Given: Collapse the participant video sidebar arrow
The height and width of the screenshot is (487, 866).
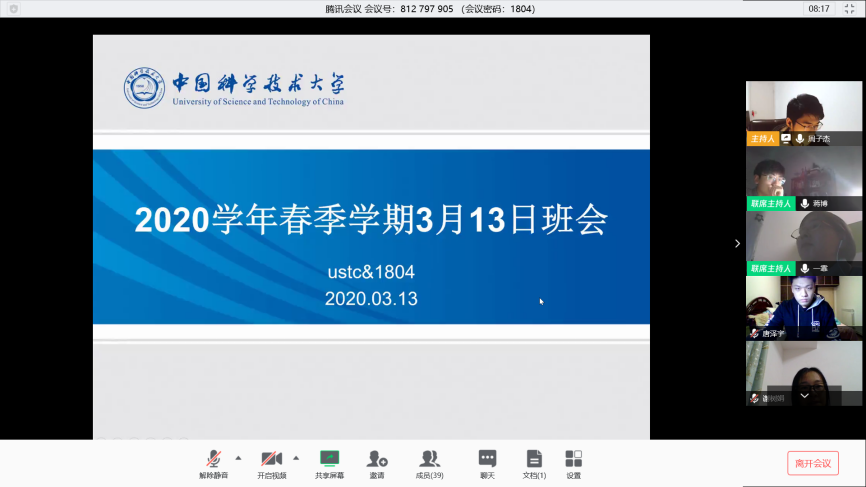Looking at the screenshot, I should [x=737, y=243].
